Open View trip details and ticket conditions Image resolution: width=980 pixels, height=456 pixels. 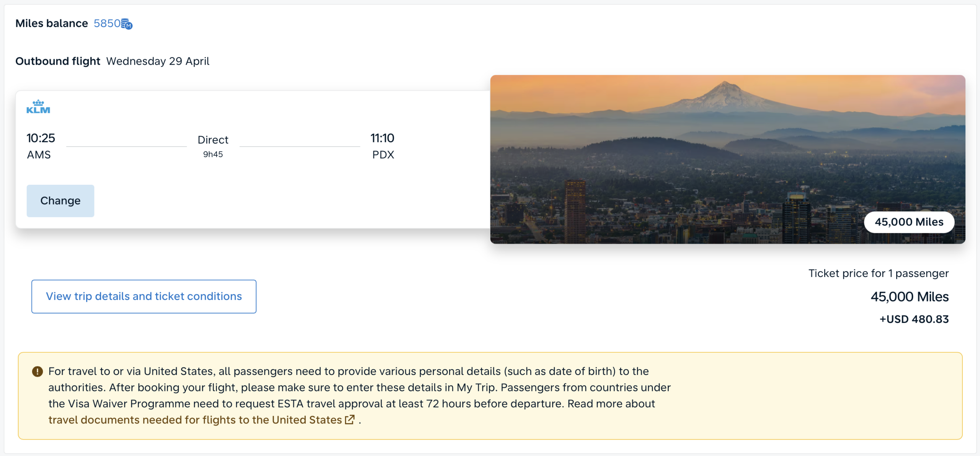[144, 296]
